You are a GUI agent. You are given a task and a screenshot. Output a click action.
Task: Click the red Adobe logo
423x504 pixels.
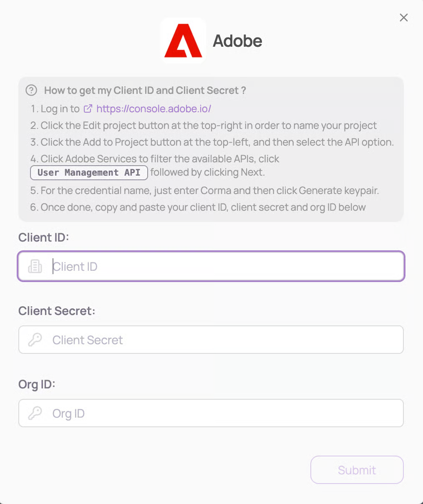(183, 40)
